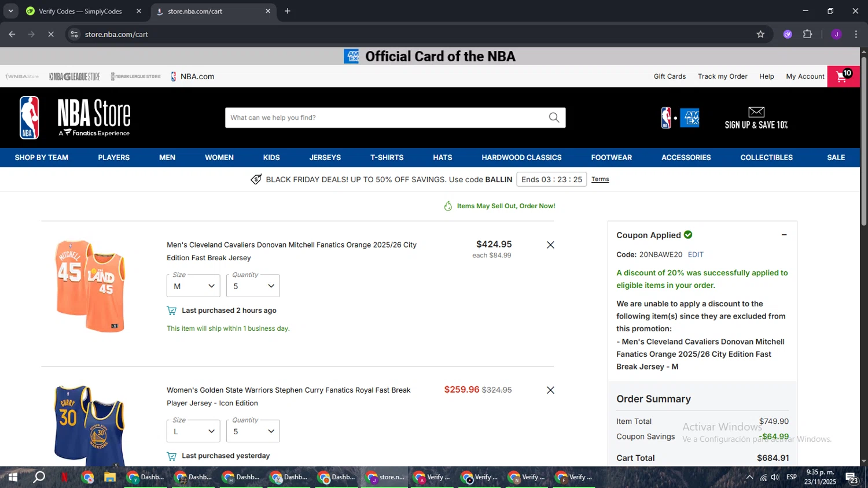
Task: Open the HARDWOOD CLASSICS menu
Action: coord(521,157)
